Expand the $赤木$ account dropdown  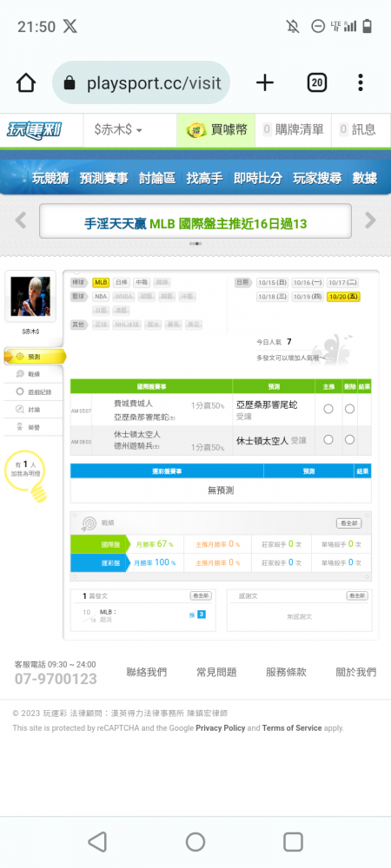[x=118, y=130]
